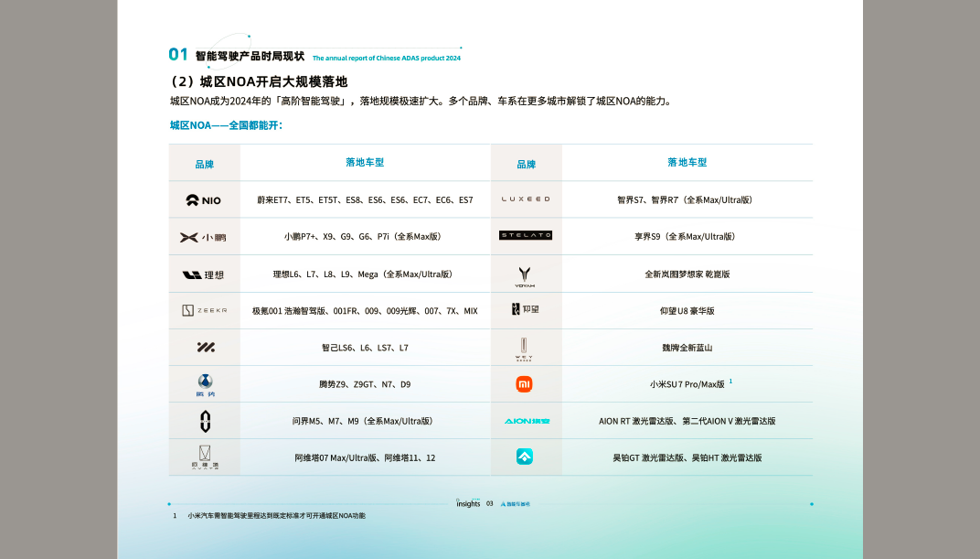
Task: Click the 小米SU7 Pro/Max版 cell
Action: pos(687,384)
